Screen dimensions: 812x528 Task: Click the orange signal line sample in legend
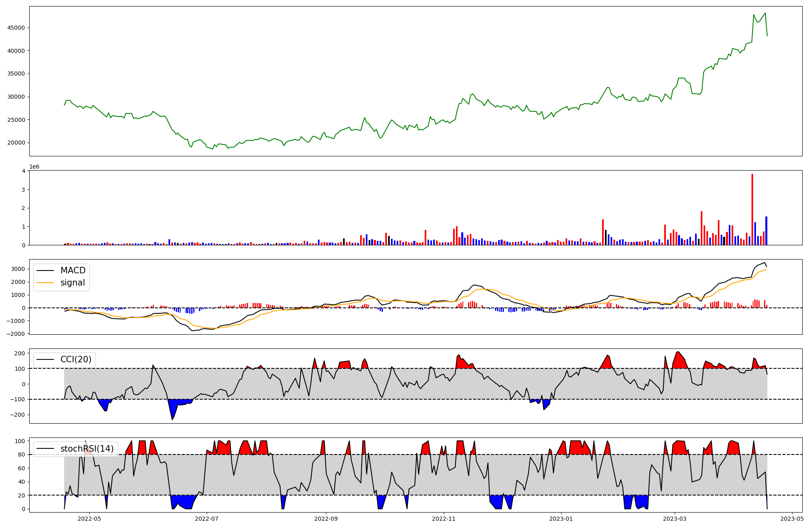45,283
